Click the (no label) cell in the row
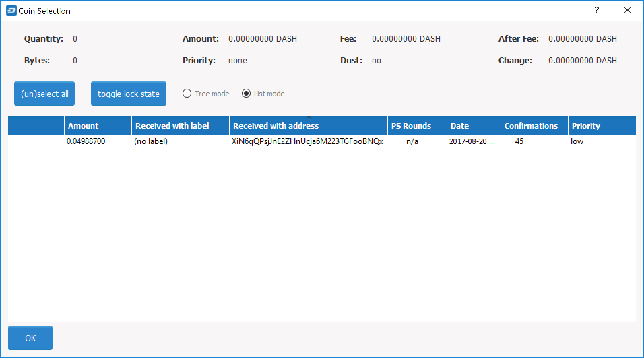This screenshot has height=358, width=644. pos(151,141)
